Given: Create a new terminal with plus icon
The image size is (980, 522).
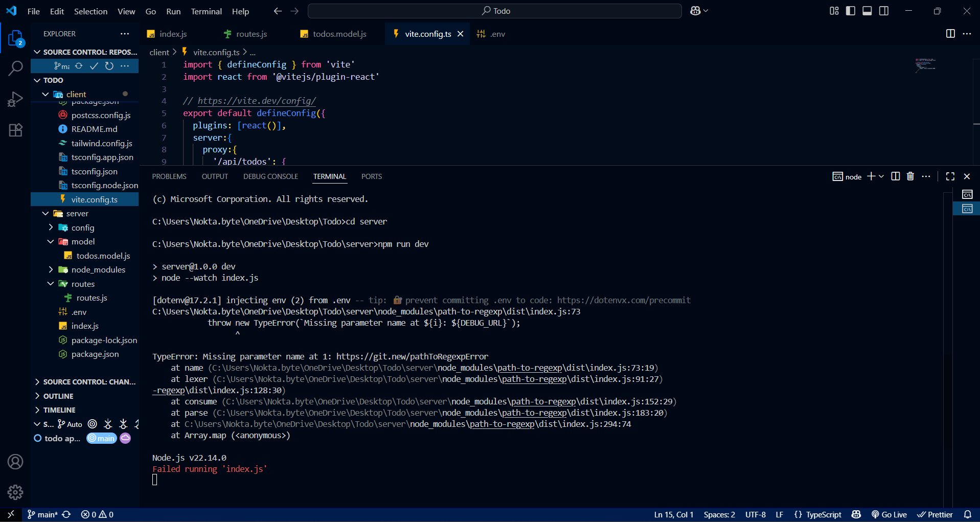Looking at the screenshot, I should (x=871, y=176).
